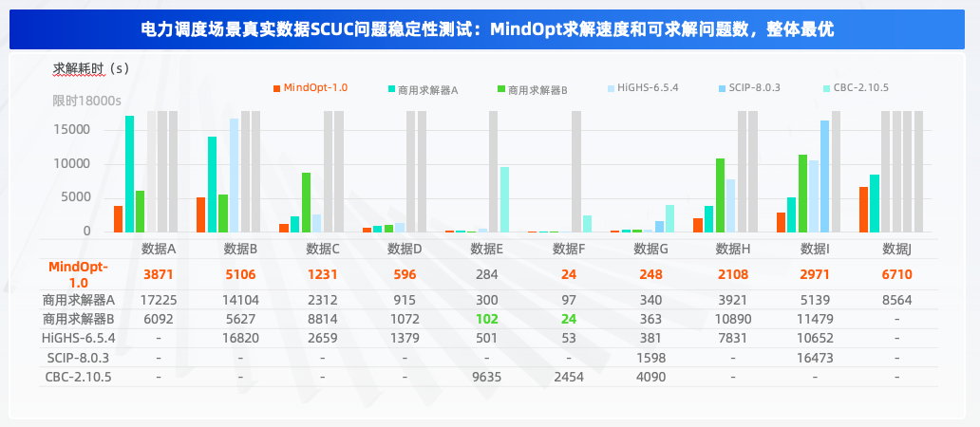The width and height of the screenshot is (980, 427).
Task: Click the 求解耗时 (s) axis title
Action: tap(90, 68)
